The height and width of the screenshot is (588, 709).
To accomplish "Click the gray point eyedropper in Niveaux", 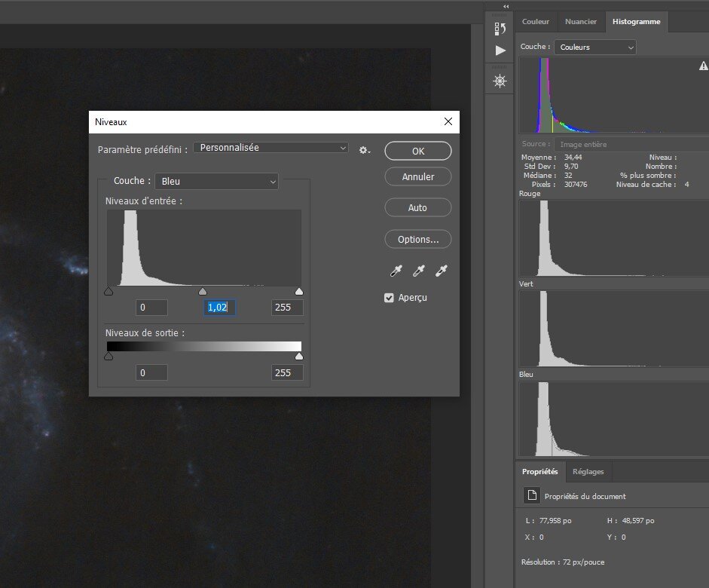I will [419, 271].
